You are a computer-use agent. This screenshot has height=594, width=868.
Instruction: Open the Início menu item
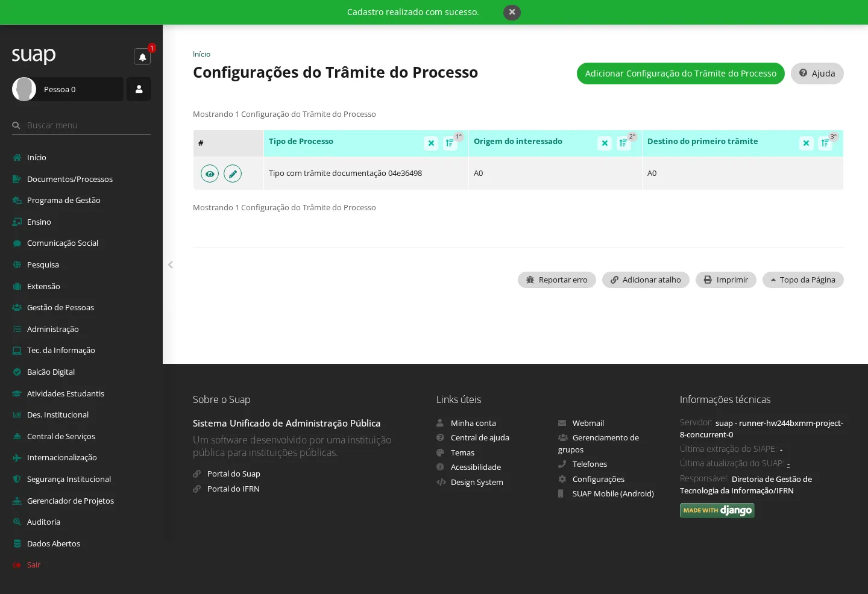(x=81, y=157)
